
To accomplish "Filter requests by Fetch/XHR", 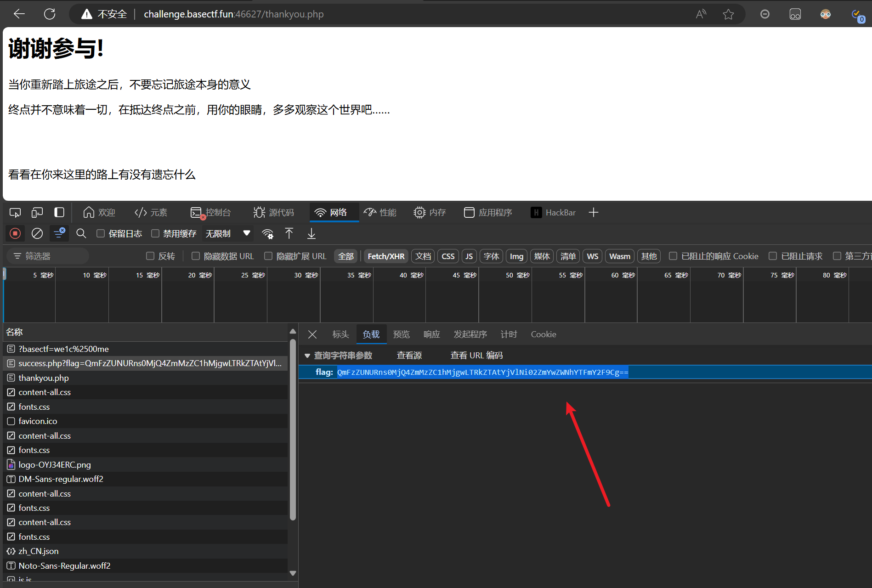I will [386, 256].
